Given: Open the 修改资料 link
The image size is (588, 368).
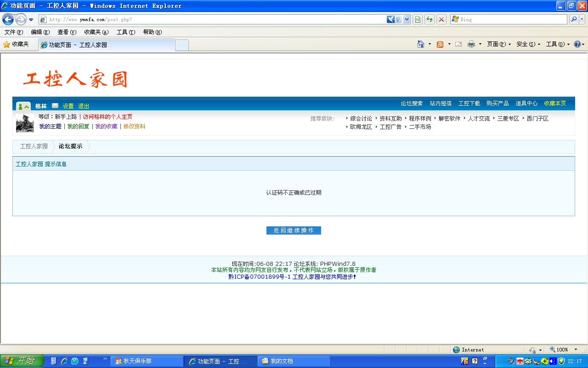Looking at the screenshot, I should [134, 126].
